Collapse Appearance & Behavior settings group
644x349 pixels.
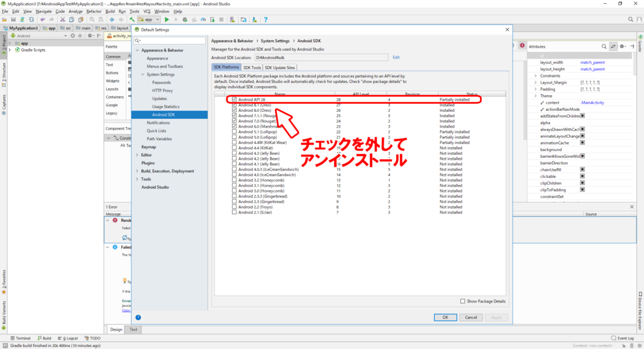pyautogui.click(x=138, y=50)
